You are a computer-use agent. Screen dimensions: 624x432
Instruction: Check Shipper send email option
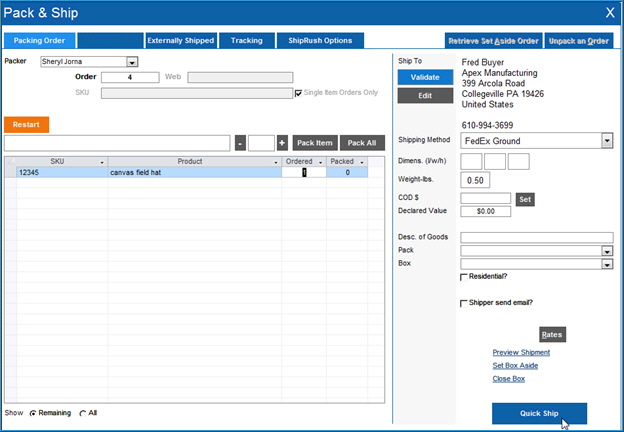(463, 303)
